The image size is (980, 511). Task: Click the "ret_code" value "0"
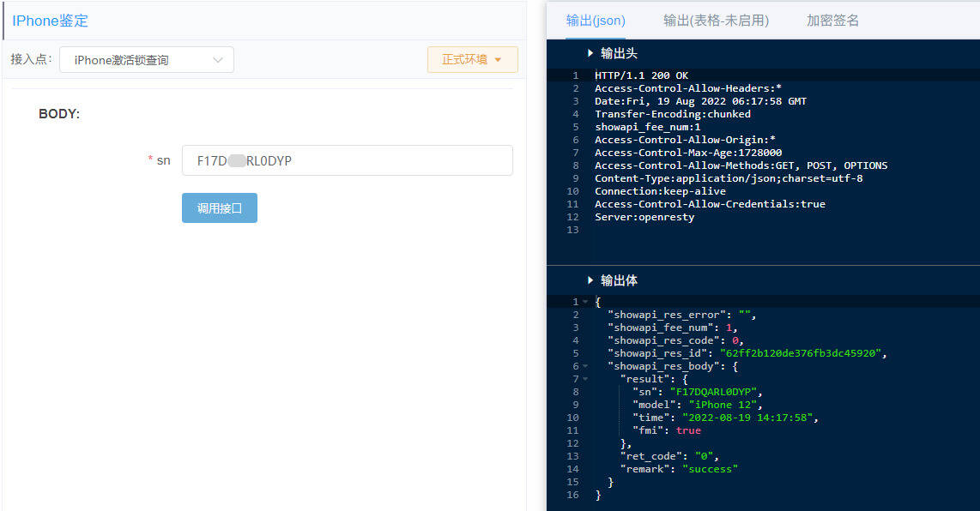click(704, 457)
